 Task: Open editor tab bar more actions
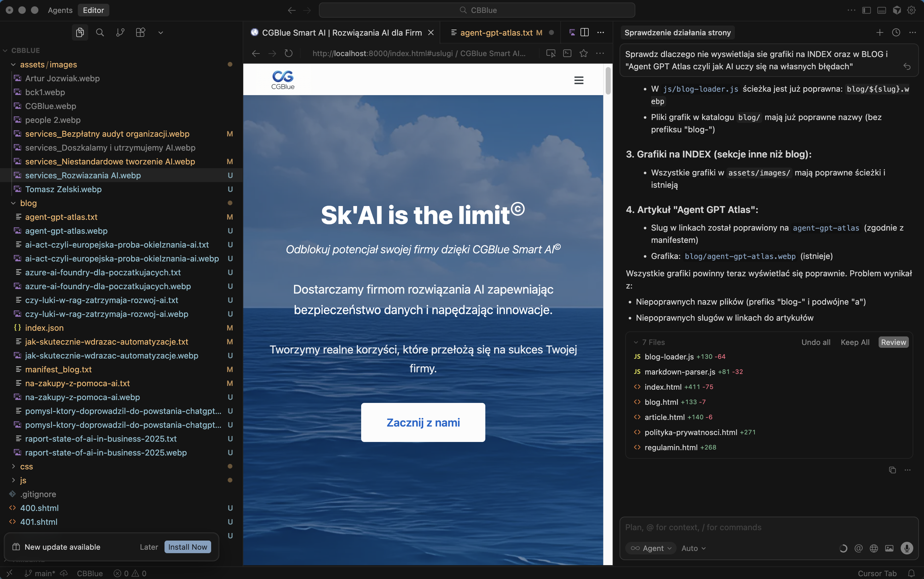pyautogui.click(x=601, y=32)
